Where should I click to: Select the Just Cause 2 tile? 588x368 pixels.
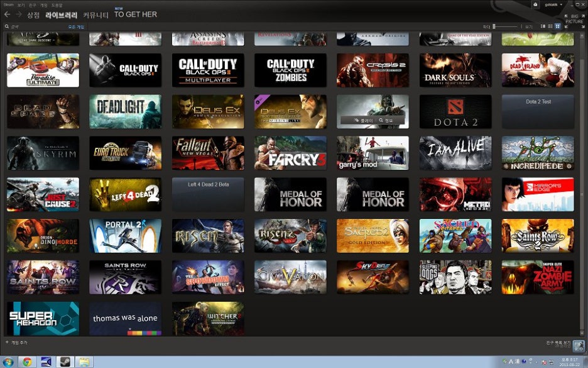pyautogui.click(x=43, y=194)
